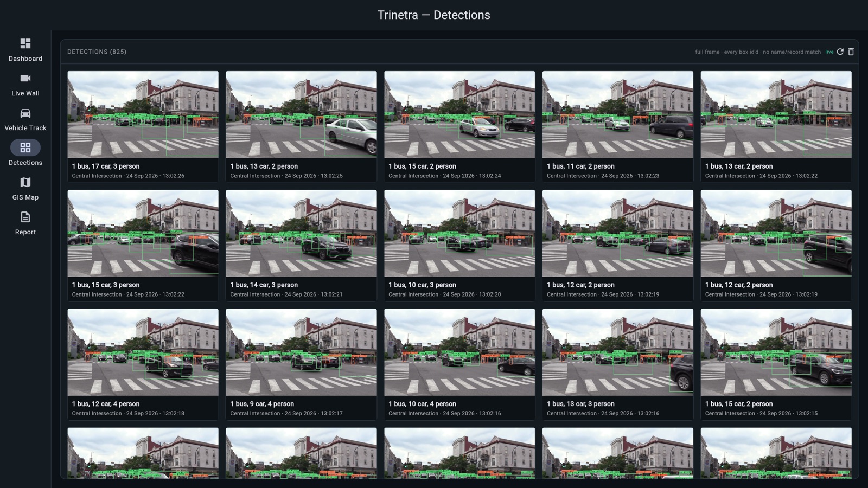Select the Detections grid icon
The image size is (868, 488).
25,147
